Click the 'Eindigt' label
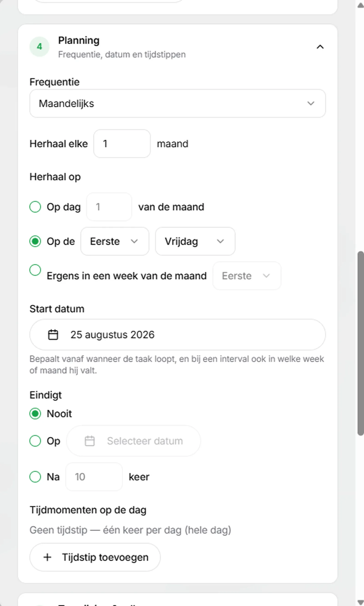This screenshot has height=606, width=364. [46, 395]
